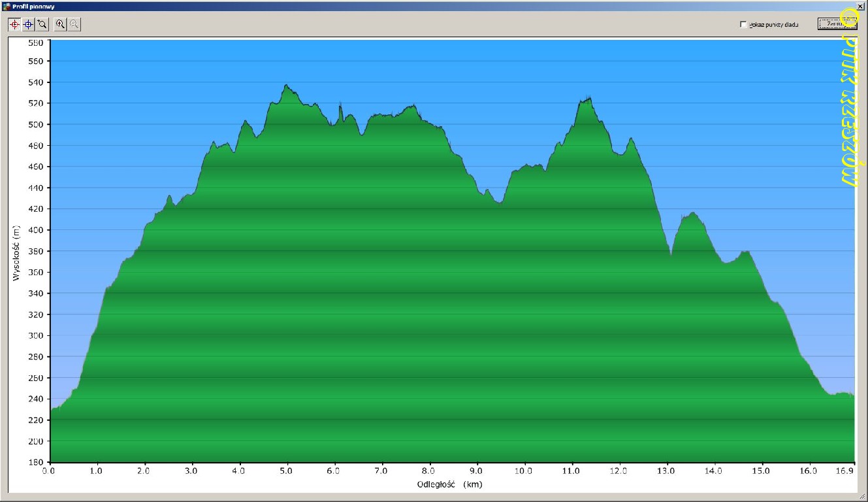This screenshot has width=868, height=502.
Task: Click the 'Odległość (km)' axis title
Action: (449, 484)
